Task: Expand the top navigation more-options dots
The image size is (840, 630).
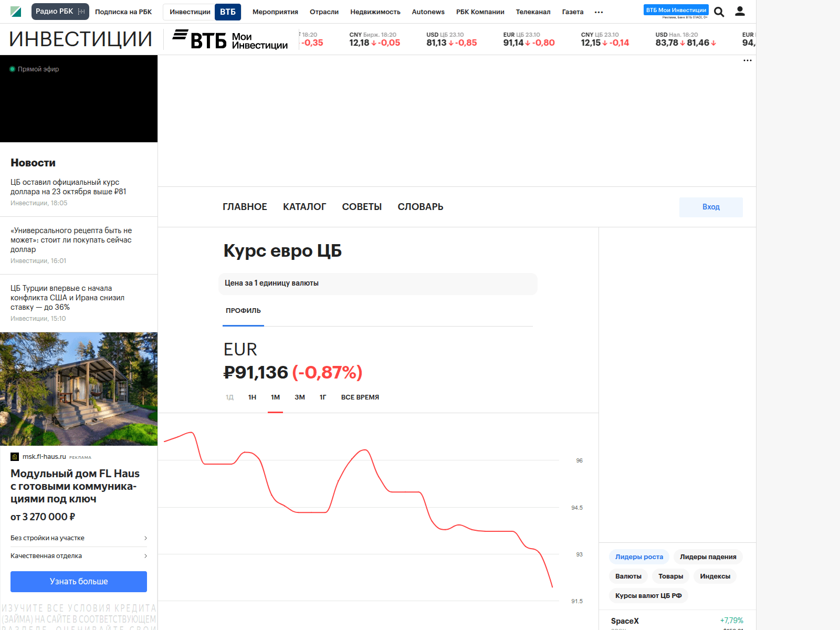Action: click(598, 12)
